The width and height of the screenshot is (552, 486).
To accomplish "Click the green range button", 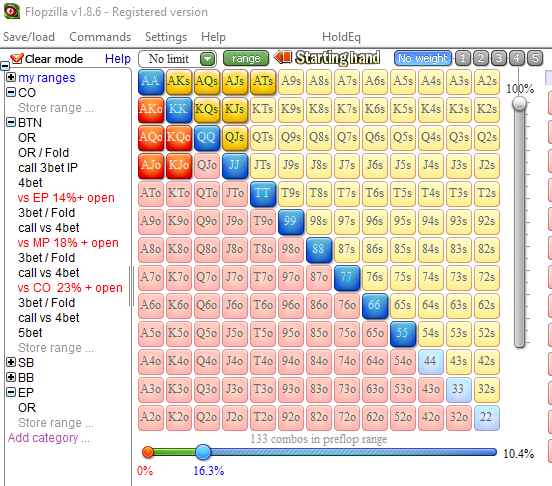I will coord(246,58).
